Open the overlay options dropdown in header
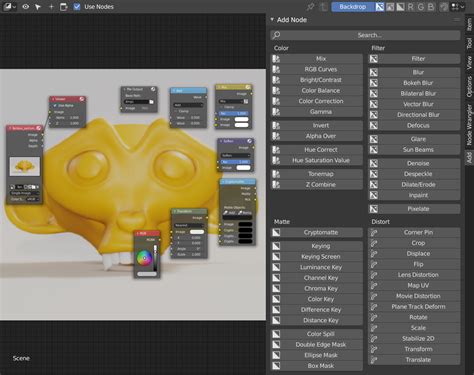 pos(458,7)
